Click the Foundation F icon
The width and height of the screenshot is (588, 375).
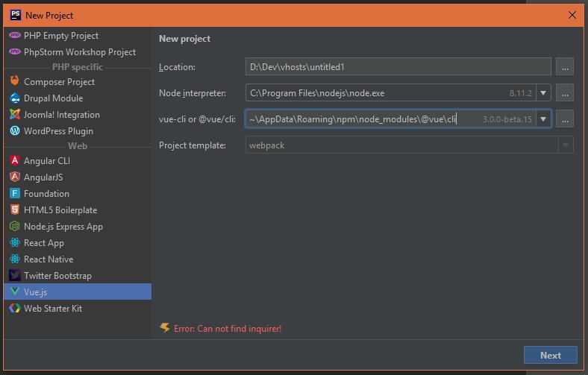15,193
